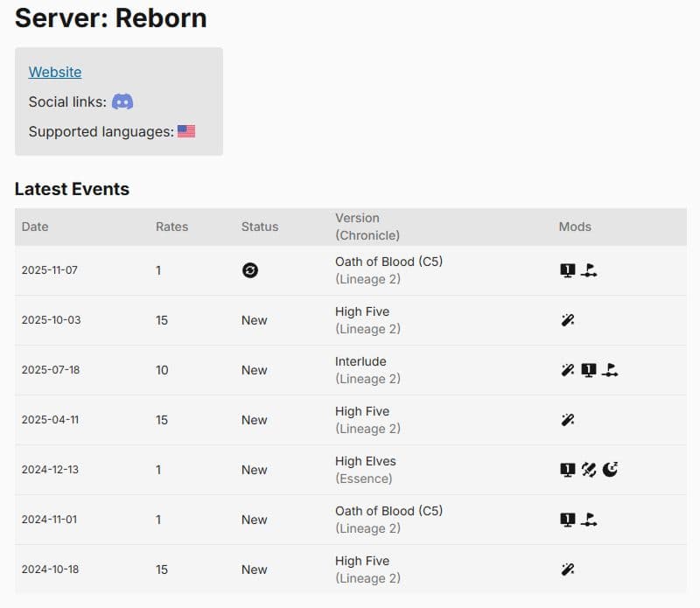The height and width of the screenshot is (608, 700).
Task: Click the magic wand icon for 2024-10-18
Action: coord(568,570)
